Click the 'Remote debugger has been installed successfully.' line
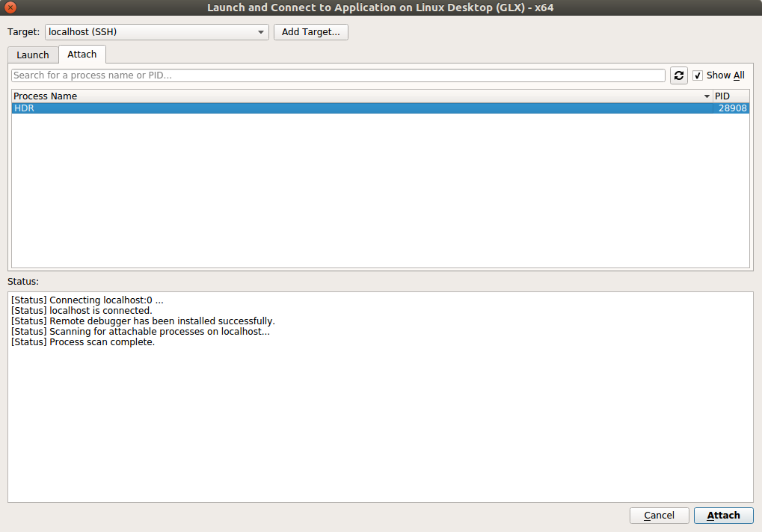762x532 pixels. click(143, 321)
